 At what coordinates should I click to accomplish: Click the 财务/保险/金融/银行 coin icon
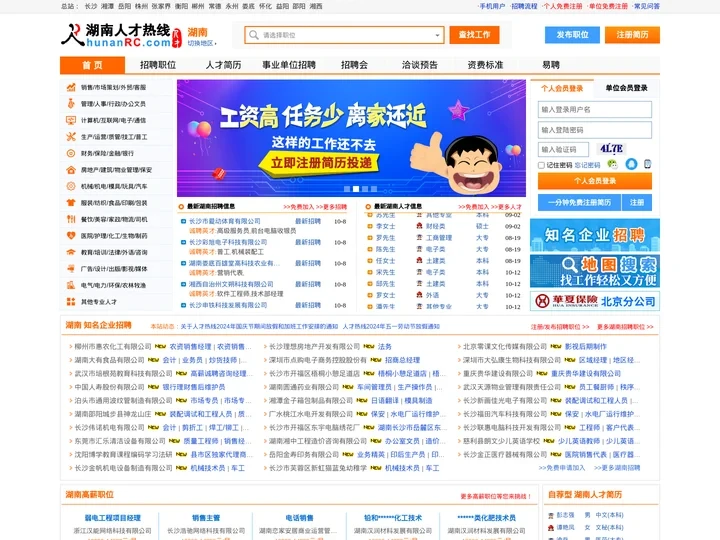pyautogui.click(x=71, y=153)
